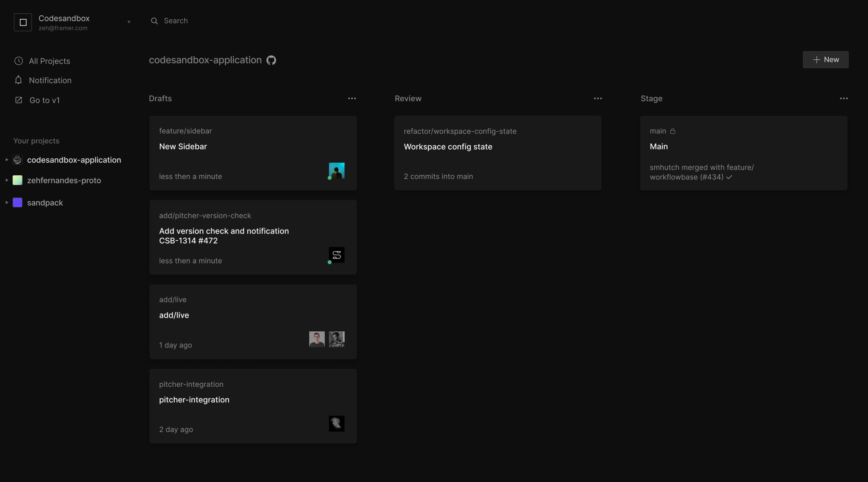Image resolution: width=868 pixels, height=482 pixels.
Task: Open the Stage column three-dot menu
Action: click(x=843, y=99)
